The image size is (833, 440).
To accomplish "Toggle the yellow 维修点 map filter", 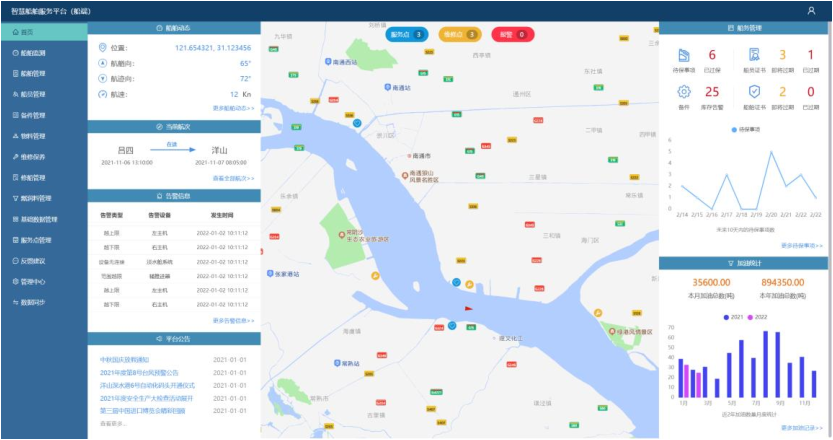I will tap(459, 35).
